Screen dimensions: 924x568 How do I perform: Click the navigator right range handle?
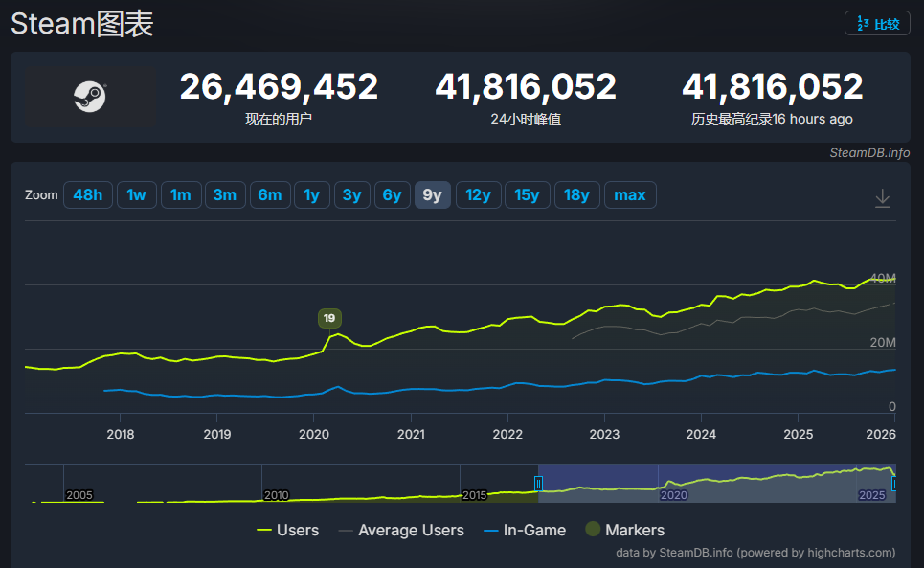coord(894,485)
